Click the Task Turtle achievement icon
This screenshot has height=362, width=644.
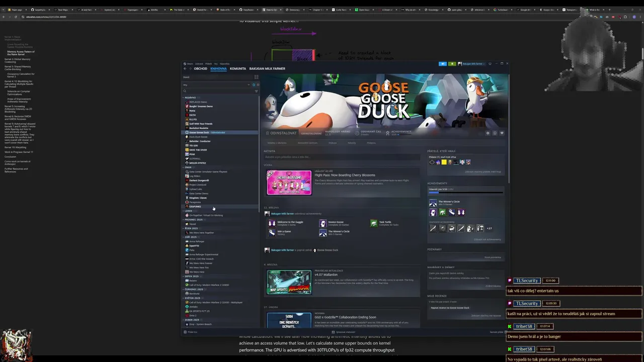[x=374, y=223]
